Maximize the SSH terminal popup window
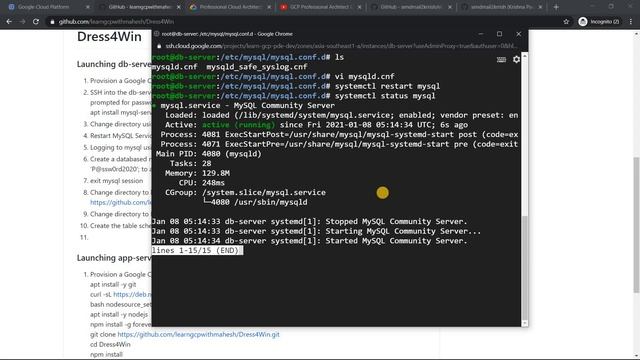640x360 pixels. [499, 34]
